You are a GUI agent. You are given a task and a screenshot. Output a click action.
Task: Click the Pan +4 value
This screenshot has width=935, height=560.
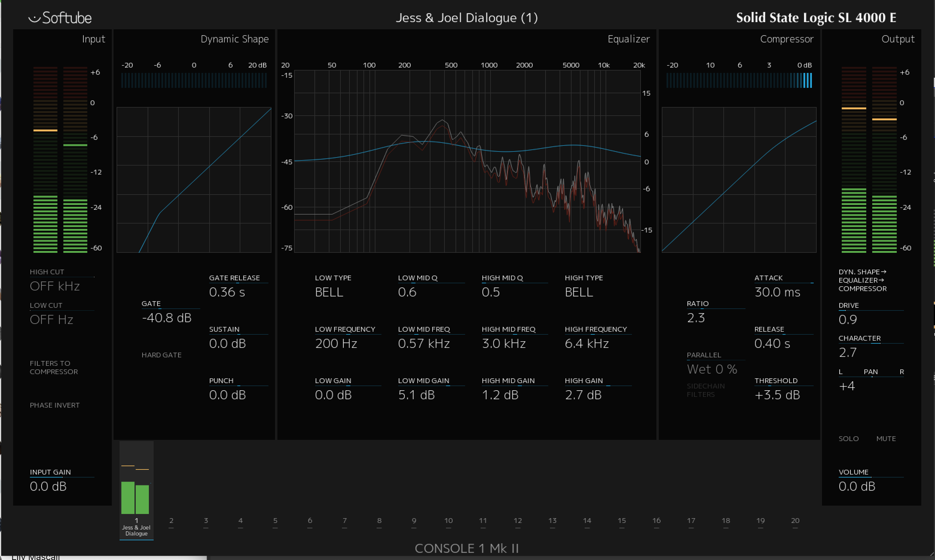point(847,386)
